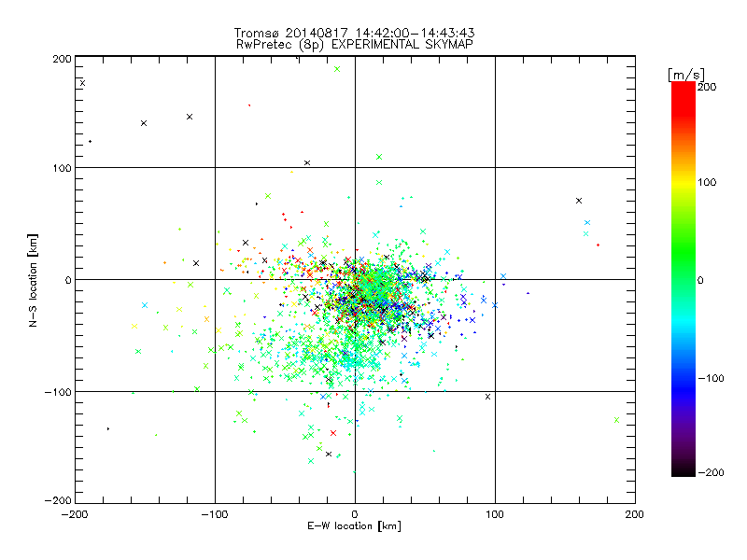Click the colorbar '-100' scale label
This screenshot has width=747, height=560.
pyautogui.click(x=711, y=378)
